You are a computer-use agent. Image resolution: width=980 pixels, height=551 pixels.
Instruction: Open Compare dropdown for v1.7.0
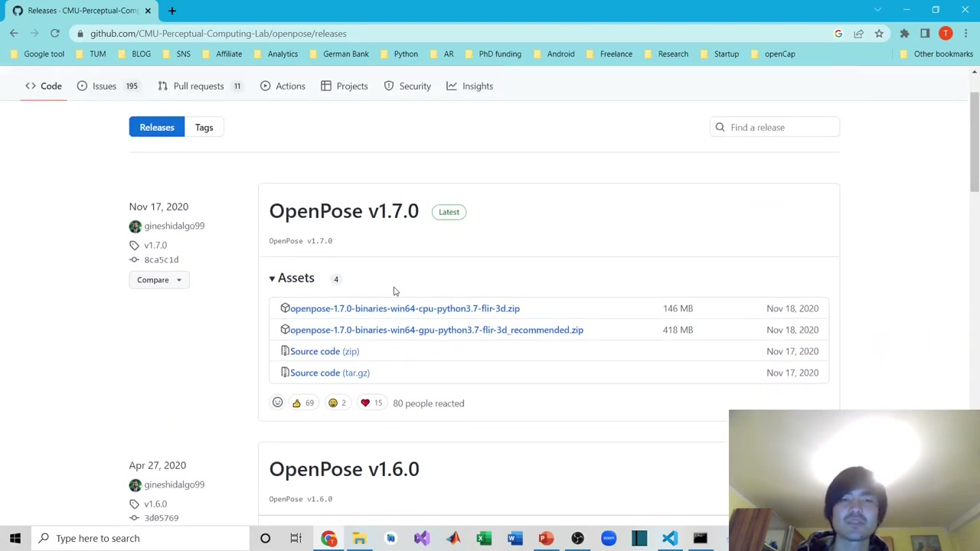tap(158, 280)
